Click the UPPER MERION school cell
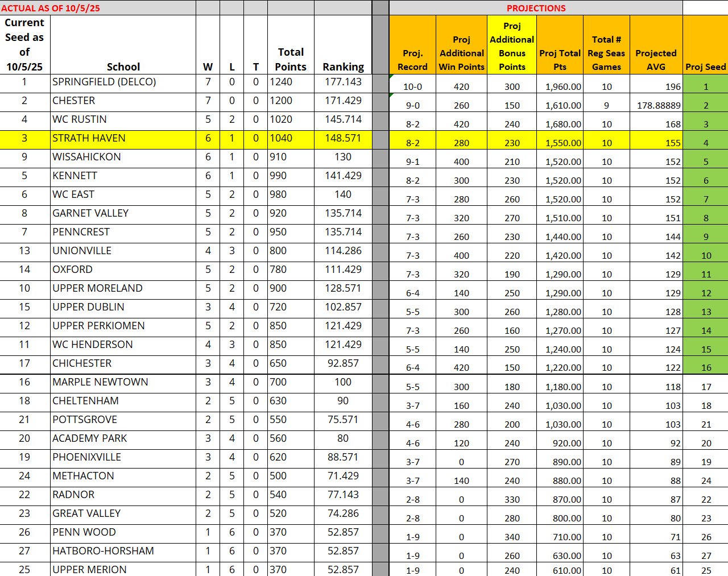Image resolution: width=728 pixels, height=576 pixels. [x=122, y=569]
